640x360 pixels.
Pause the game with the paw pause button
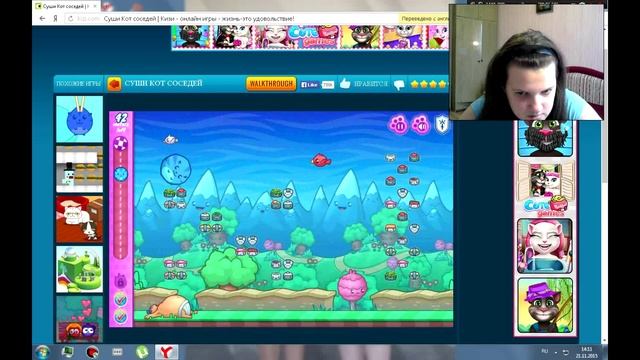click(398, 124)
